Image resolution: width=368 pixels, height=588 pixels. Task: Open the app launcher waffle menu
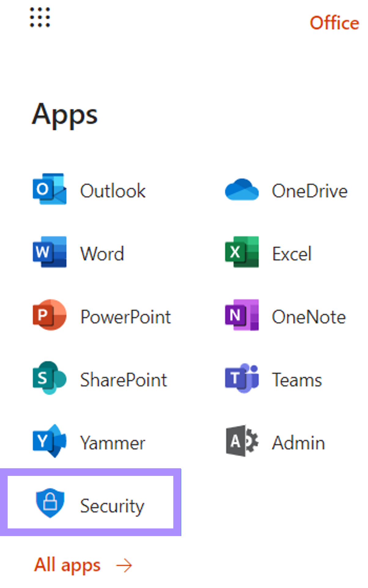pos(40,17)
